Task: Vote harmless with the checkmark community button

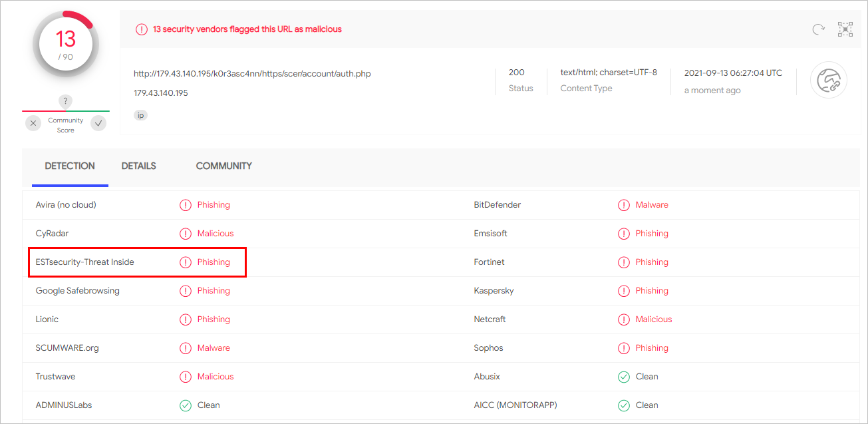Action: tap(98, 123)
